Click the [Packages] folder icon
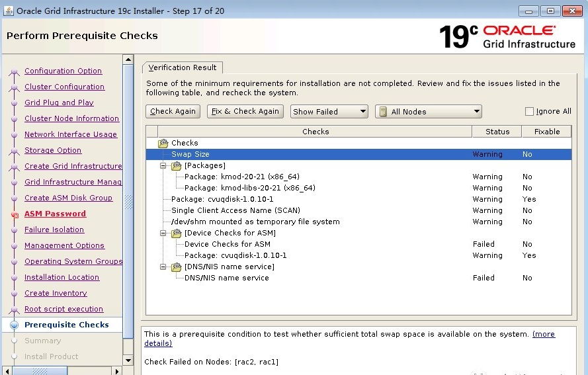Viewport: 588px width, 375px height. coord(177,165)
